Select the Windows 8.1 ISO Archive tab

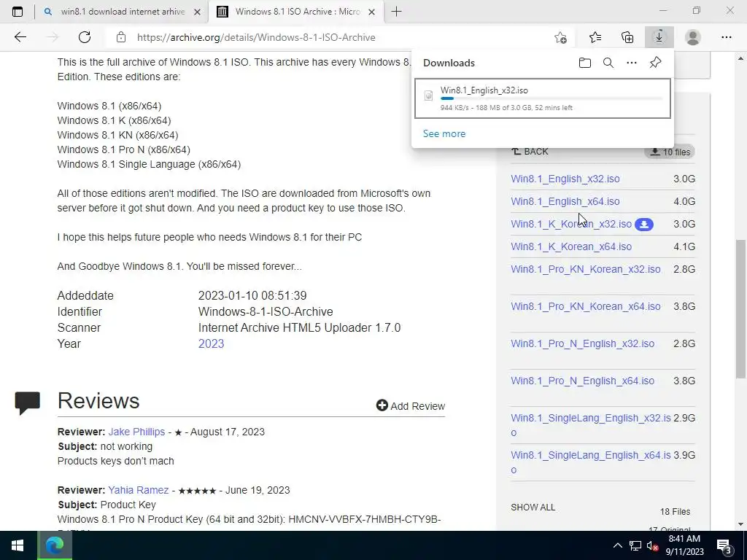pyautogui.click(x=295, y=12)
